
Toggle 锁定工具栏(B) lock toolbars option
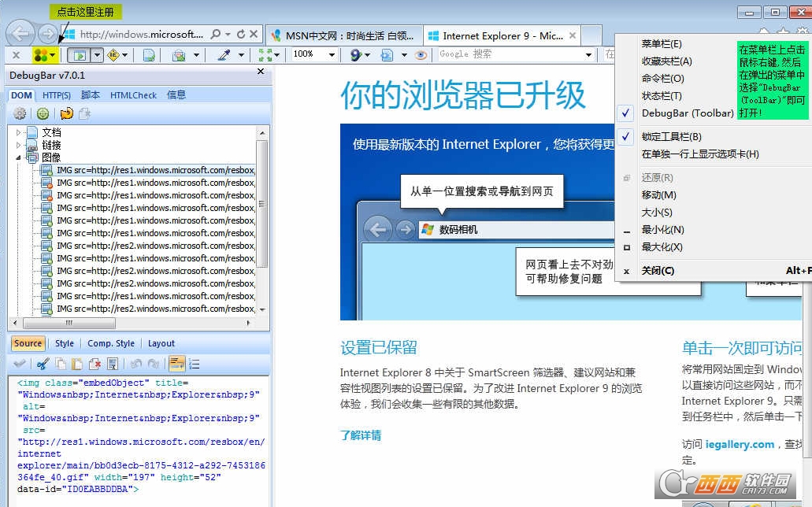(x=671, y=137)
